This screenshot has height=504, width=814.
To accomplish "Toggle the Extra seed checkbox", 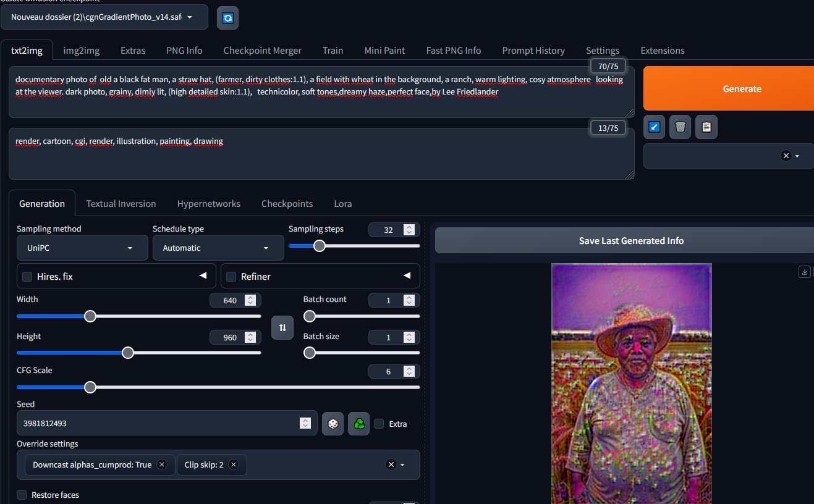I will pyautogui.click(x=379, y=424).
